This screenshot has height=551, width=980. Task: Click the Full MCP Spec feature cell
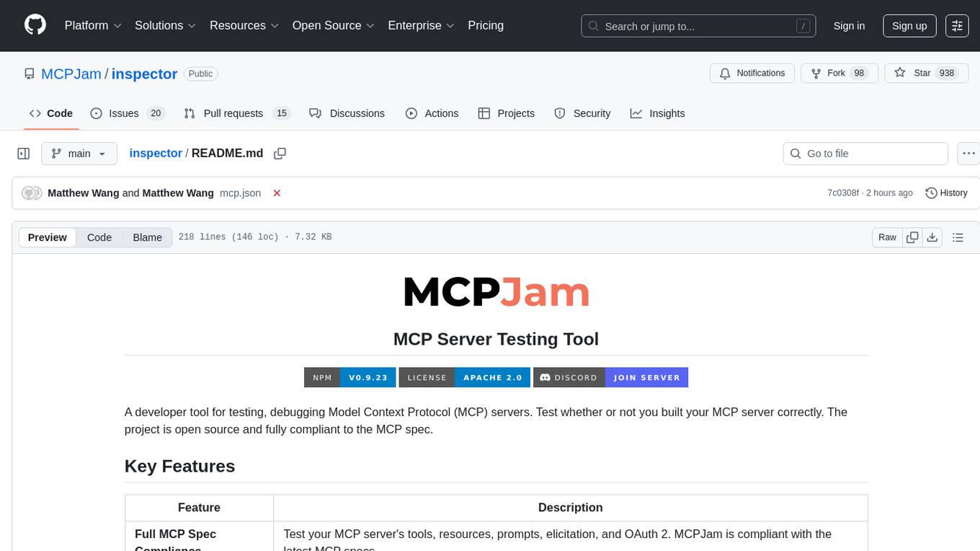pyautogui.click(x=199, y=537)
